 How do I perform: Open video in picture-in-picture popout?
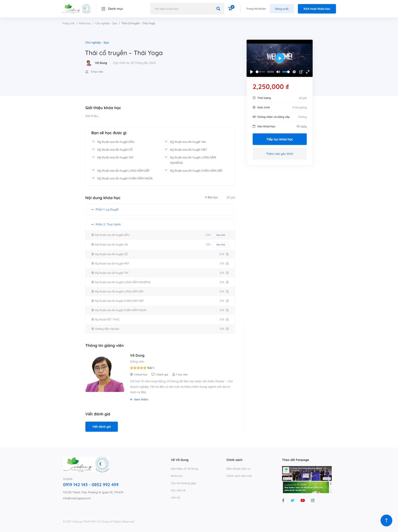pyautogui.click(x=301, y=72)
